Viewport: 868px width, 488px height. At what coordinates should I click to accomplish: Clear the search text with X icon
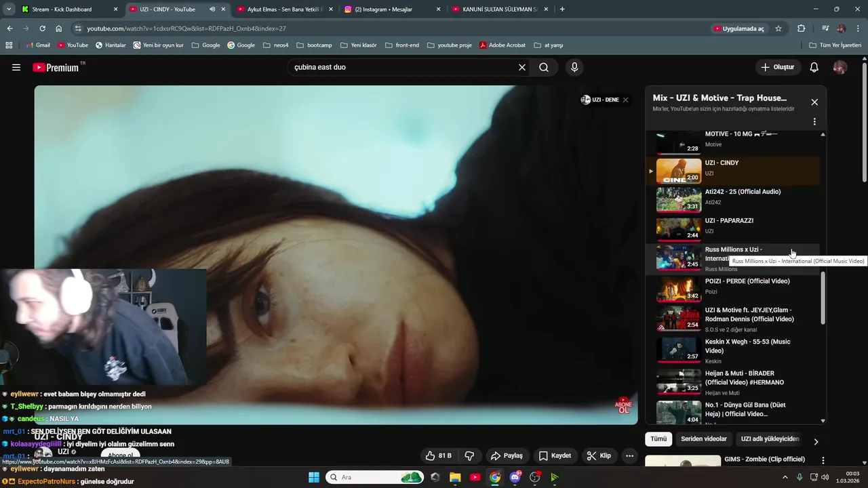(522, 67)
